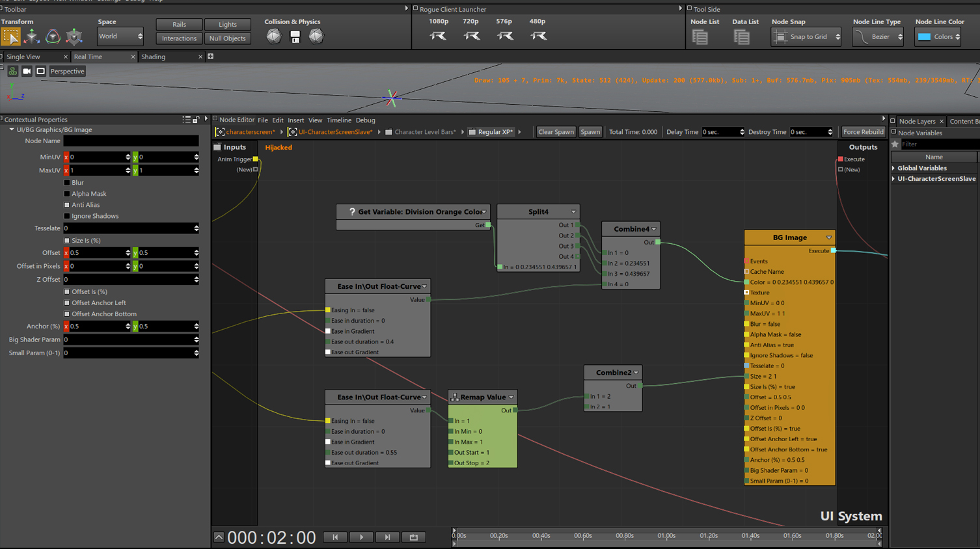
Task: Enable the Blur checkbox
Action: tap(67, 183)
